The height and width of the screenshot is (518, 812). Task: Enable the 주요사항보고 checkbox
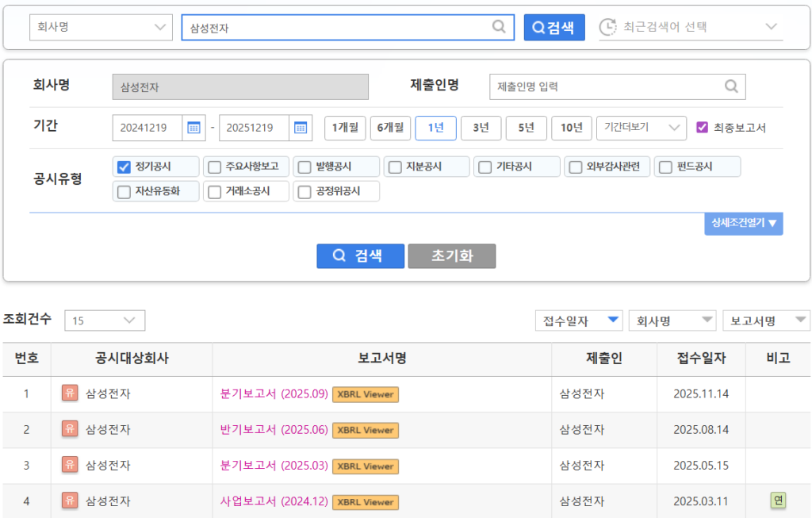(x=214, y=167)
